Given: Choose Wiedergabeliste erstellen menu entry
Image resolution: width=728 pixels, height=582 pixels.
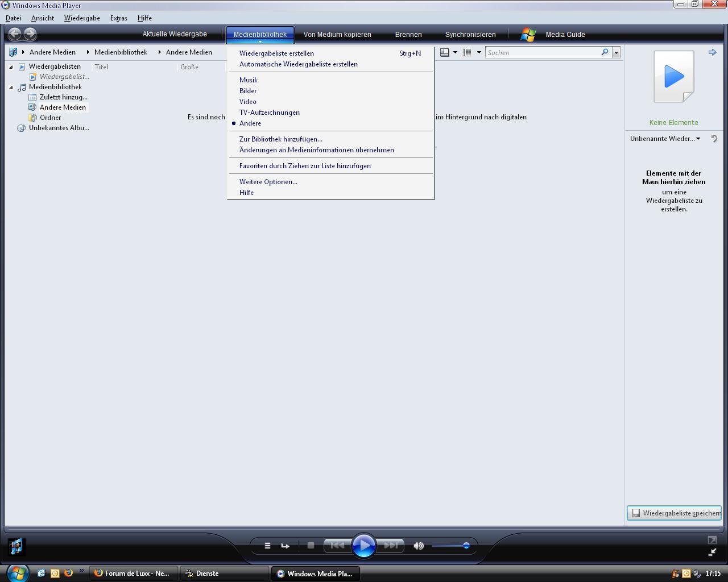Looking at the screenshot, I should (330, 53).
